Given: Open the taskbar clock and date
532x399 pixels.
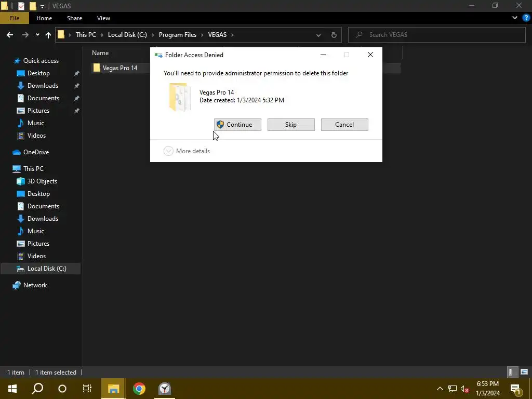Looking at the screenshot, I should tap(487, 389).
